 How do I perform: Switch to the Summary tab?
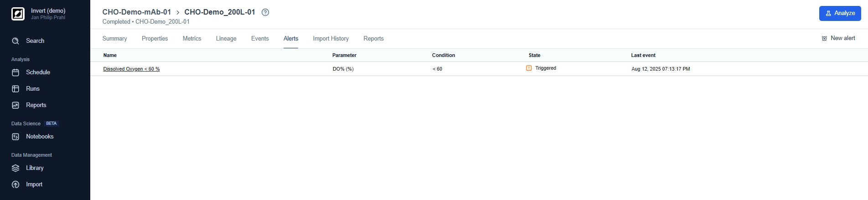pyautogui.click(x=114, y=39)
